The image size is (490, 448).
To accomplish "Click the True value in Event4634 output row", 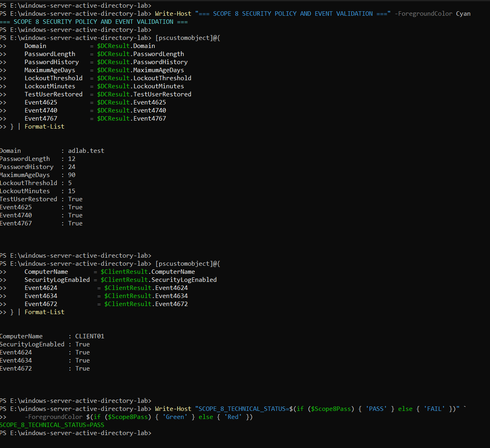I will tap(83, 360).
